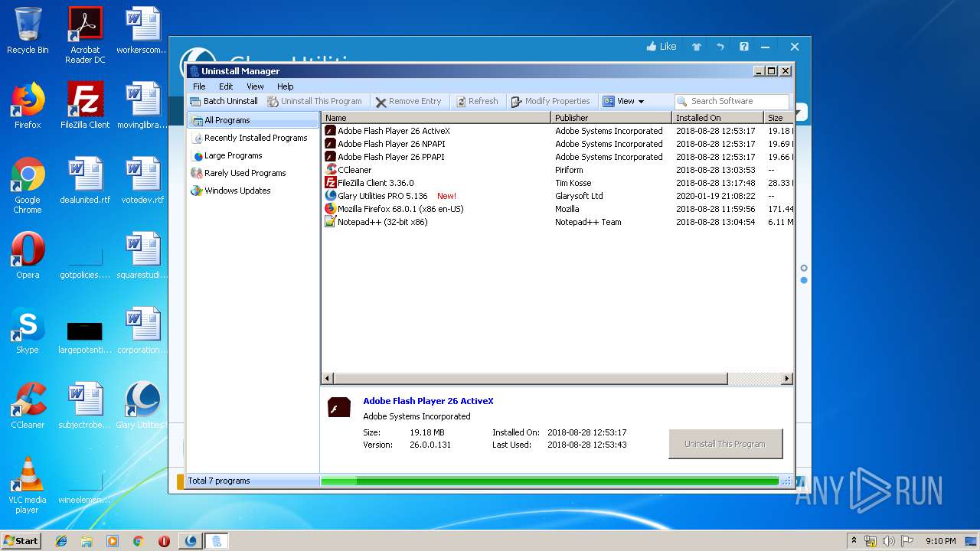Click the skin shirt icon in Glary Utilities
This screenshot has height=551, width=980.
[x=697, y=47]
